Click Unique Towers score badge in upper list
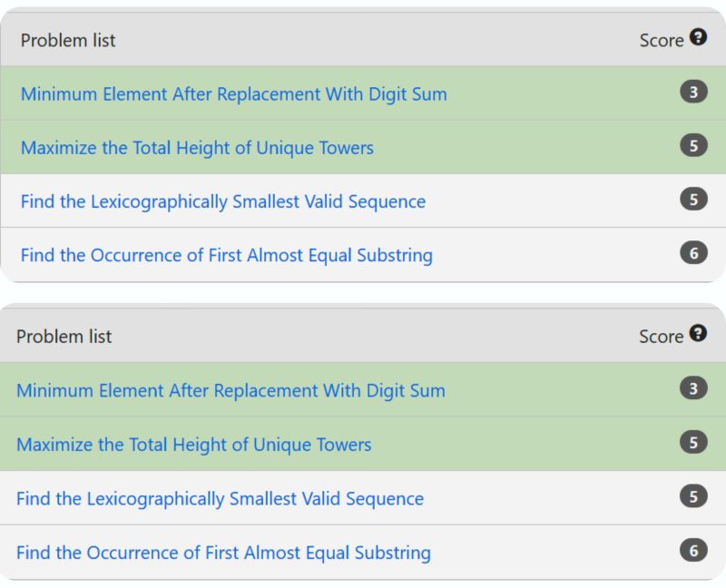 pos(693,145)
